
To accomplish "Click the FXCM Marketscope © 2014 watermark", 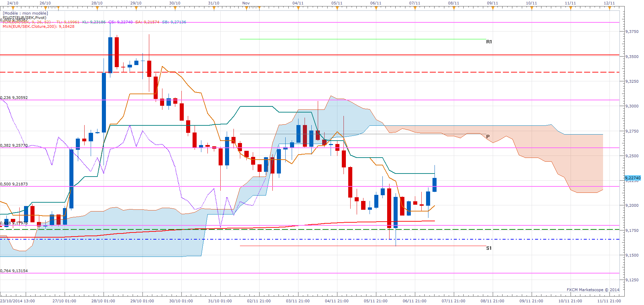I will [593, 290].
